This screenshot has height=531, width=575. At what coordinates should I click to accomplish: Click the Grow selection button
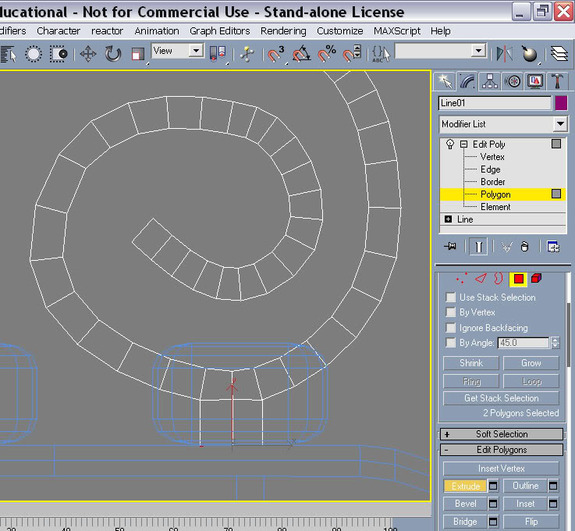coord(531,363)
